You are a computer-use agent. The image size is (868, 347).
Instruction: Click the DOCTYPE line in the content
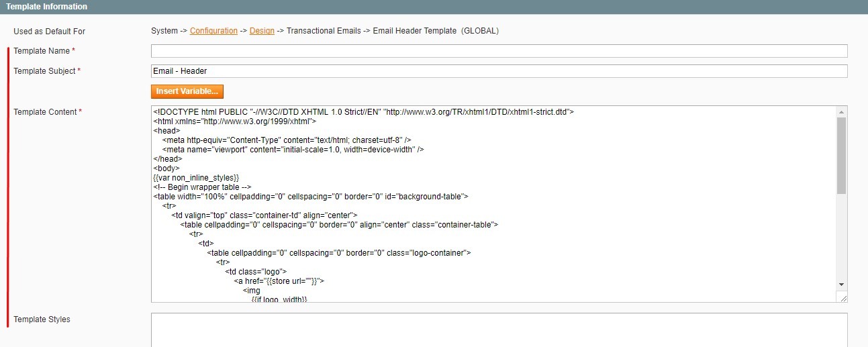(x=363, y=111)
